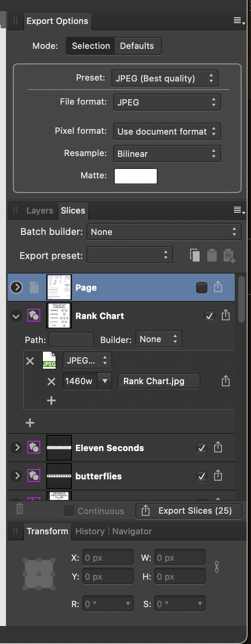Click the copy export setup icon
Image resolution: width=251 pixels, height=644 pixels.
point(195,255)
